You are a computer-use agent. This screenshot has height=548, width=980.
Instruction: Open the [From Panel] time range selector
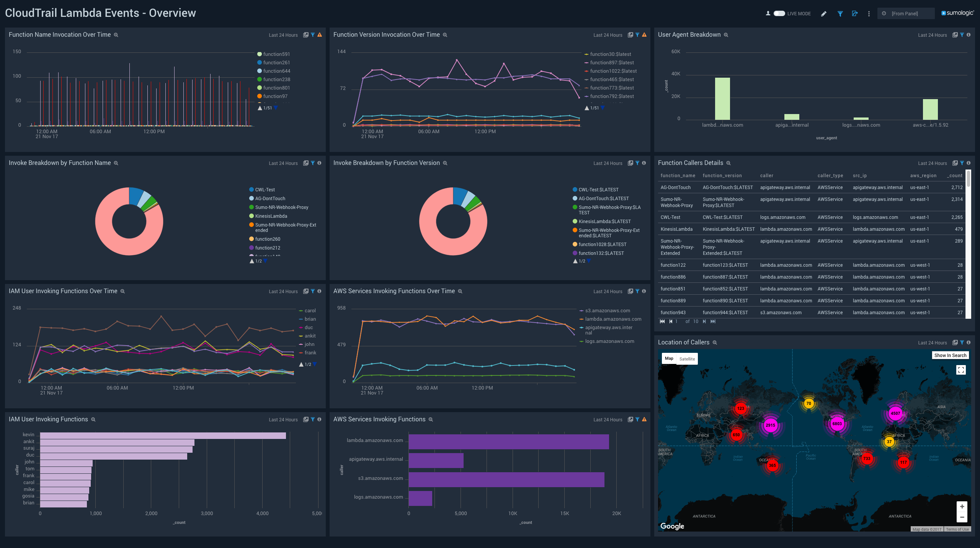pyautogui.click(x=906, y=13)
